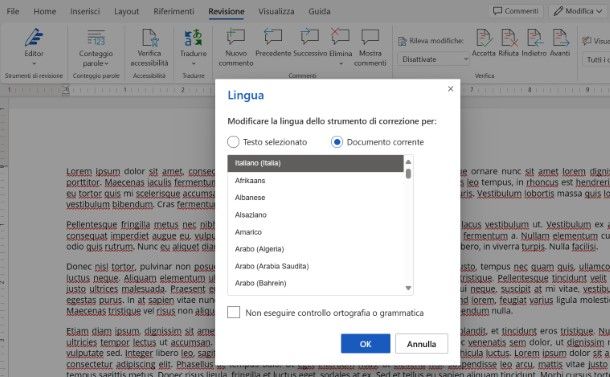This screenshot has width=610, height=377.
Task: Click the Traduci translate icon
Action: click(193, 38)
